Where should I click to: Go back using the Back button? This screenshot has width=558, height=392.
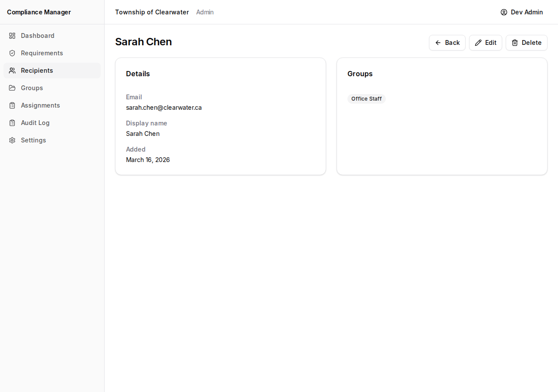tap(447, 43)
